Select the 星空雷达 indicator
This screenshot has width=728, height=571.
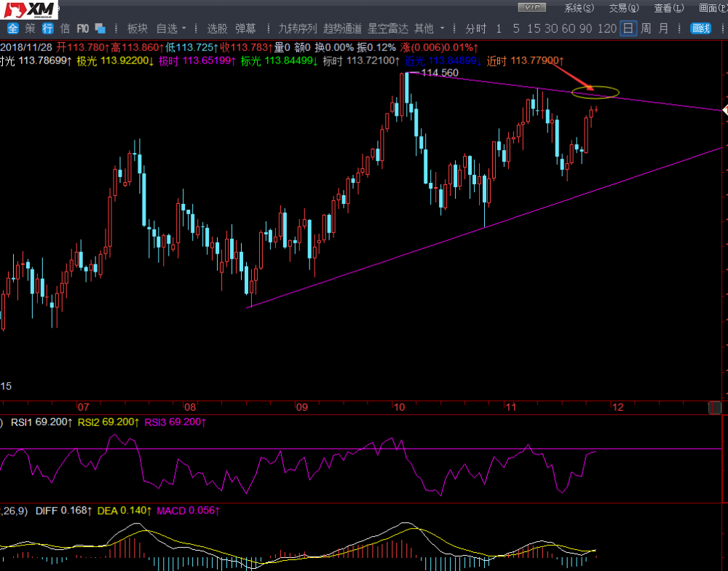[x=388, y=29]
